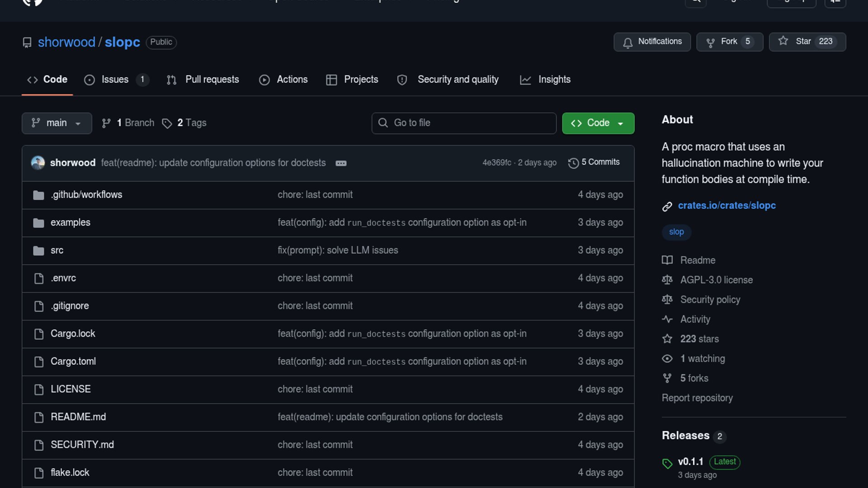Open the Cargo.toml file
This screenshot has width=868, height=488.
click(x=73, y=361)
